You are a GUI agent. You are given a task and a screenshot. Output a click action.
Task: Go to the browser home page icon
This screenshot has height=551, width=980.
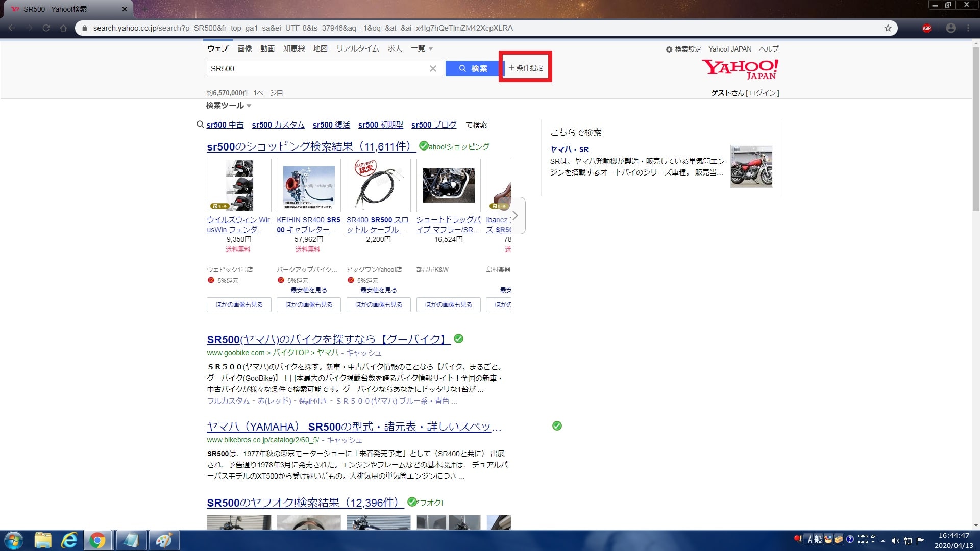pos(63,28)
